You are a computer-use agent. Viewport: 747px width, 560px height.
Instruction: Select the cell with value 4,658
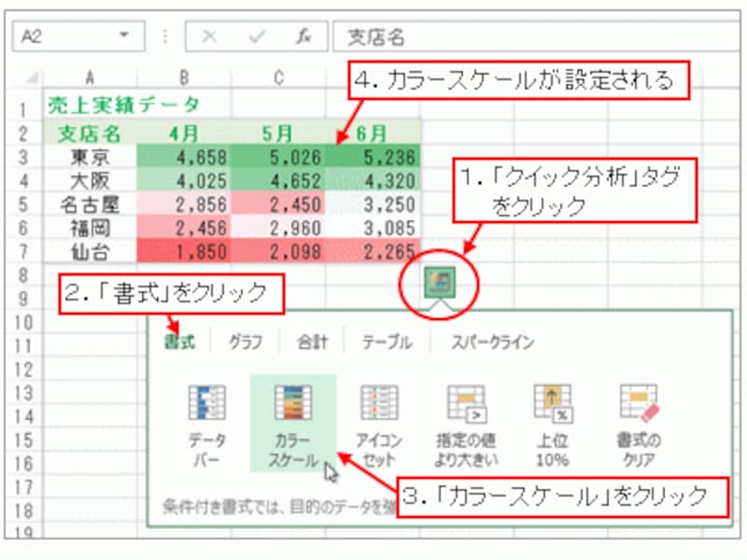click(x=184, y=157)
